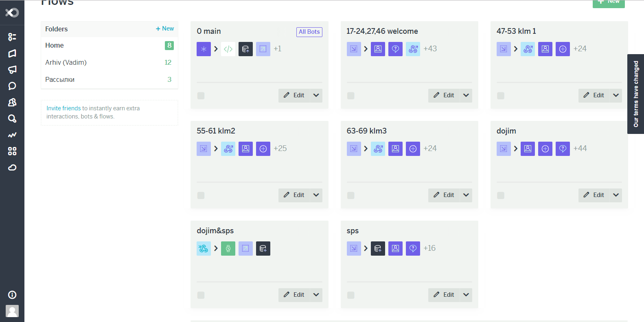Tick the checkbox on 0 main card
Image resolution: width=644 pixels, height=322 pixels.
(201, 96)
